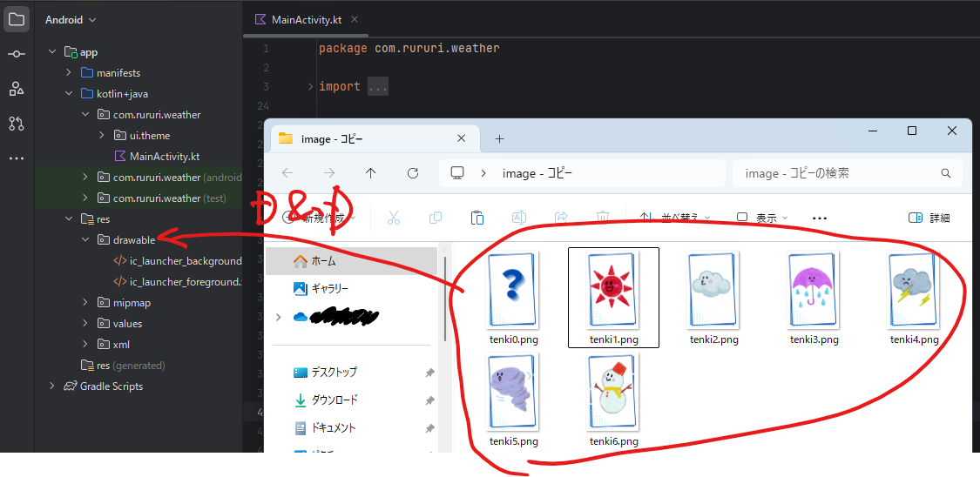Click the Explorer Cut scissors icon
The height and width of the screenshot is (477, 980).
[x=393, y=218]
